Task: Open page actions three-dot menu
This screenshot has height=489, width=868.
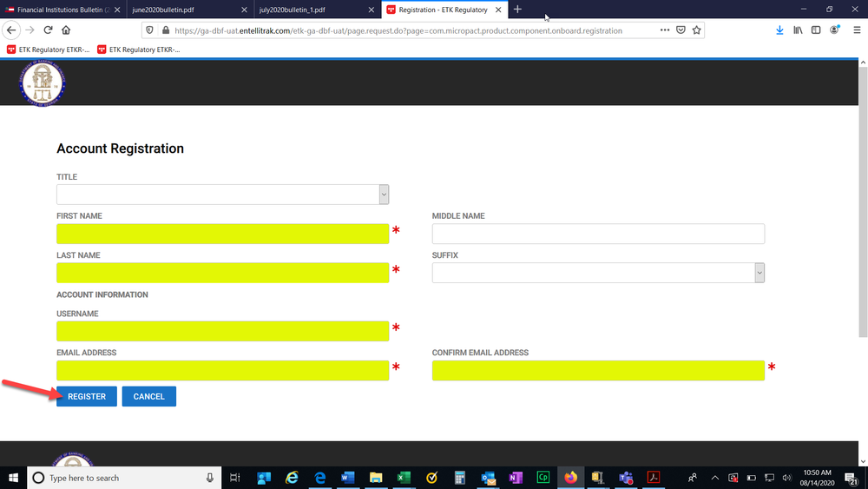Action: 665,30
